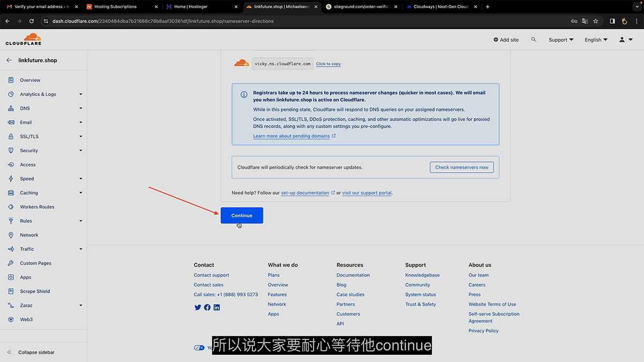Viewport: 644px width, 362px height.
Task: Click the Cloudflare logo
Action: [24, 39]
